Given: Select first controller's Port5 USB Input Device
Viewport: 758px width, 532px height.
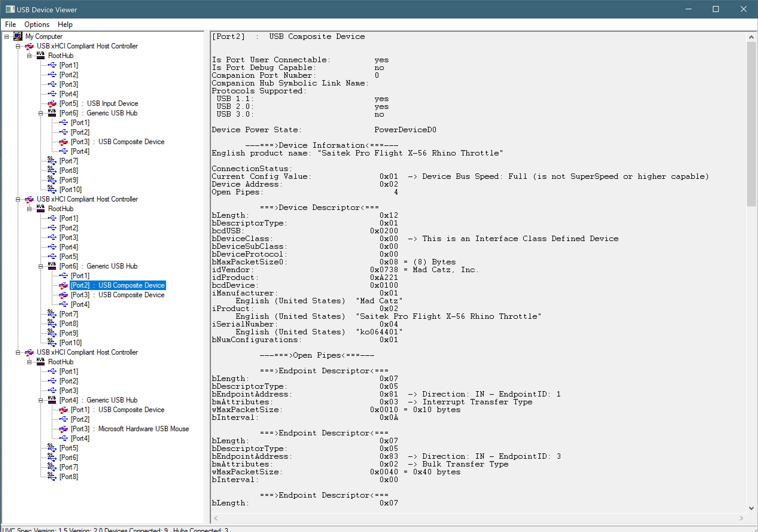Looking at the screenshot, I should click(99, 104).
